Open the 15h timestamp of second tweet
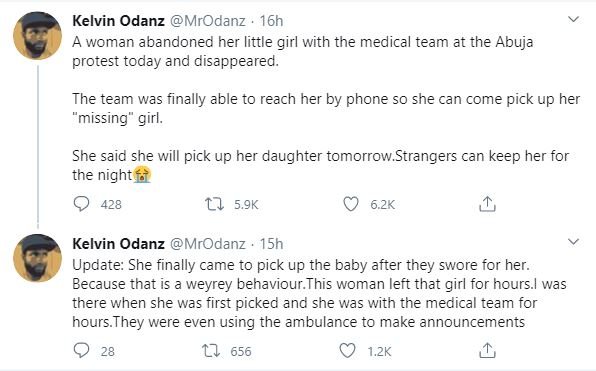Image resolution: width=596 pixels, height=371 pixels. pos(271,243)
